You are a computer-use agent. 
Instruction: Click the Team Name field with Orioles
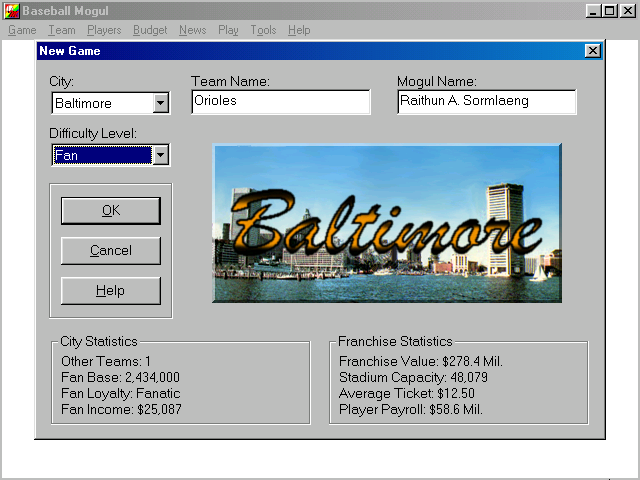[281, 102]
